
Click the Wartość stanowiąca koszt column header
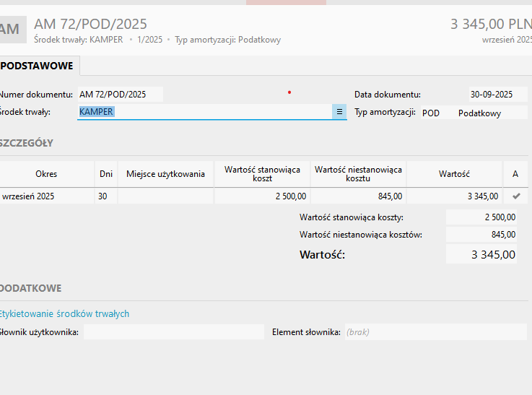pyautogui.click(x=262, y=174)
